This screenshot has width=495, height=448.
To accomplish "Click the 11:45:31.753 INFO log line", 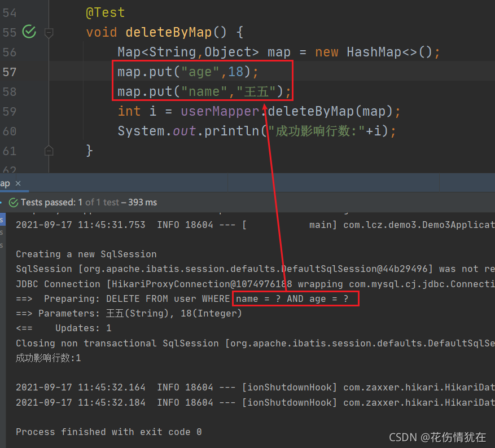I will pos(255,225).
